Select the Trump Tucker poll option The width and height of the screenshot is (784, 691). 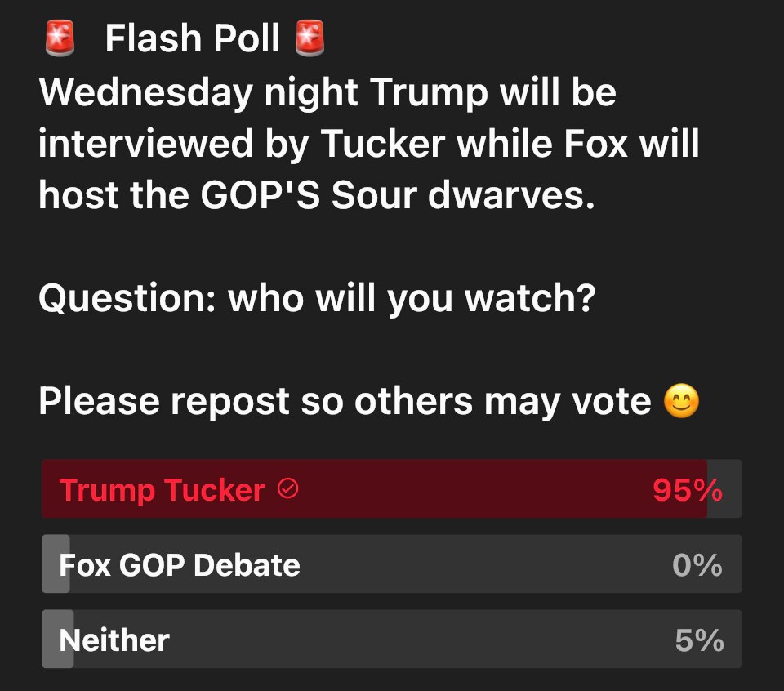(x=162, y=490)
